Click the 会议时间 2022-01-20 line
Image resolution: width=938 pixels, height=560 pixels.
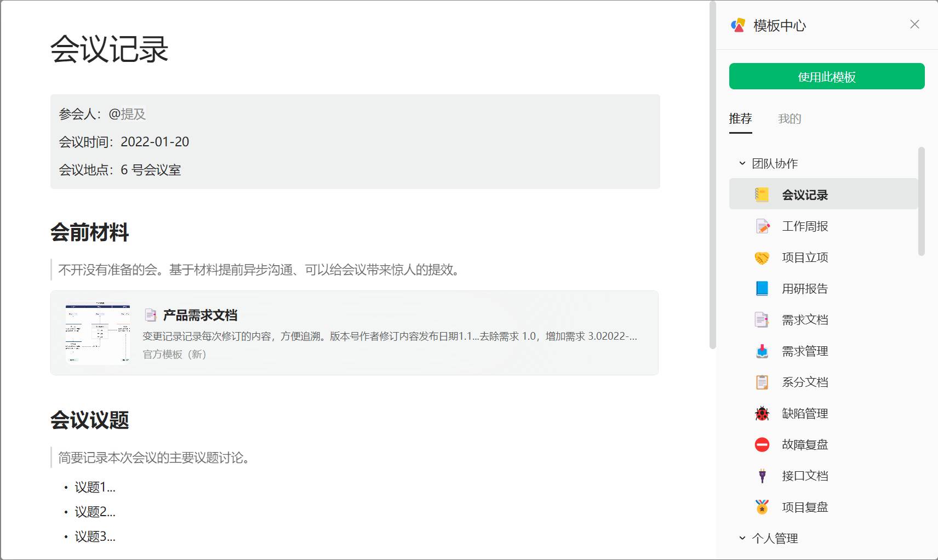click(x=124, y=142)
